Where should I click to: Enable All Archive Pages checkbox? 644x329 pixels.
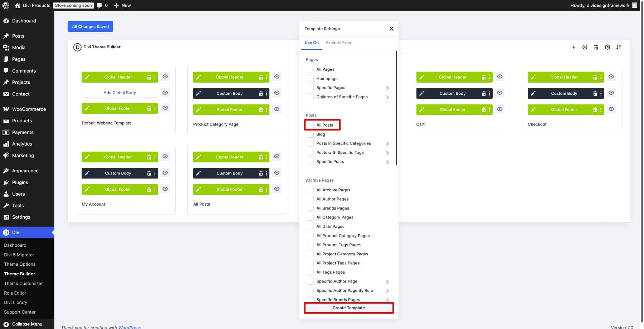[x=310, y=190]
